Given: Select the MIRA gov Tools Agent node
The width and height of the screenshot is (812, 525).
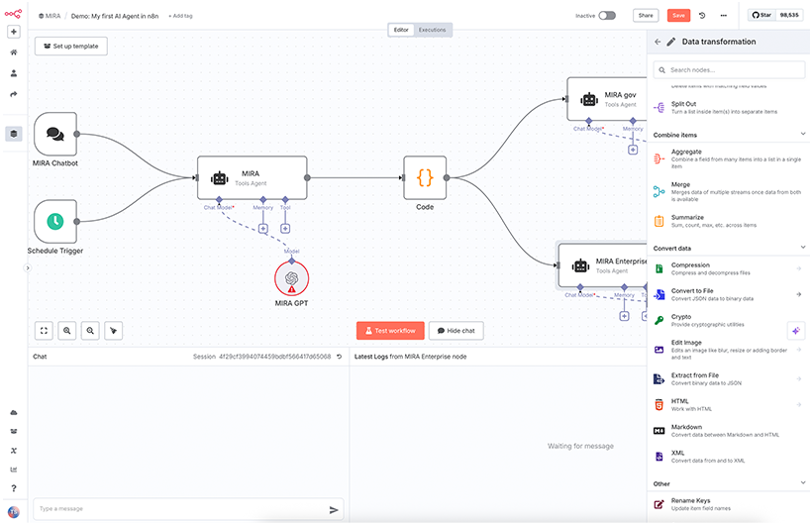Looking at the screenshot, I should pos(607,99).
